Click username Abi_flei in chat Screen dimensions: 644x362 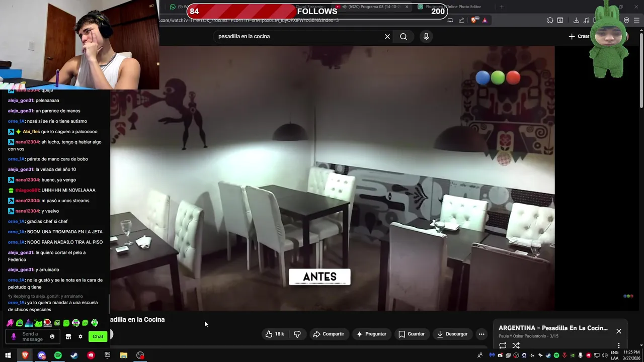click(31, 131)
